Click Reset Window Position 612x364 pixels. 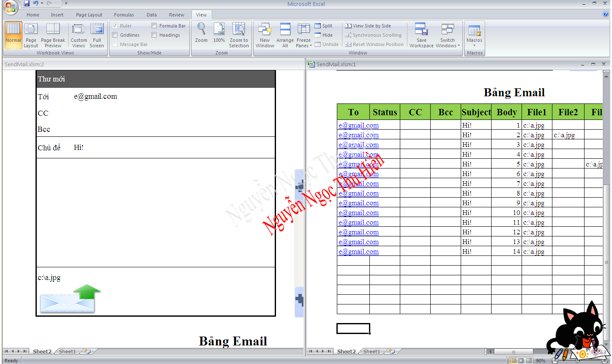pyautogui.click(x=374, y=44)
